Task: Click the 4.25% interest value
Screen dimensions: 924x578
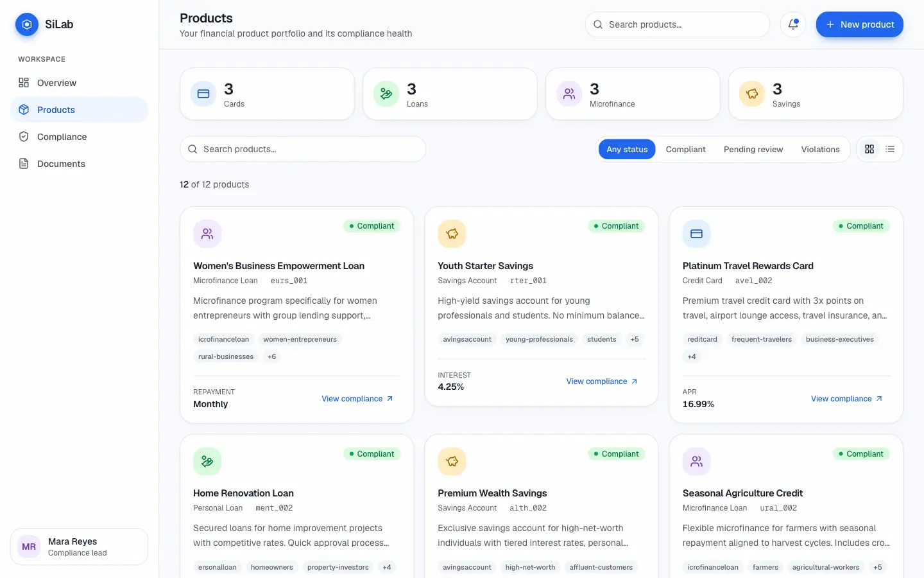Action: pyautogui.click(x=450, y=387)
